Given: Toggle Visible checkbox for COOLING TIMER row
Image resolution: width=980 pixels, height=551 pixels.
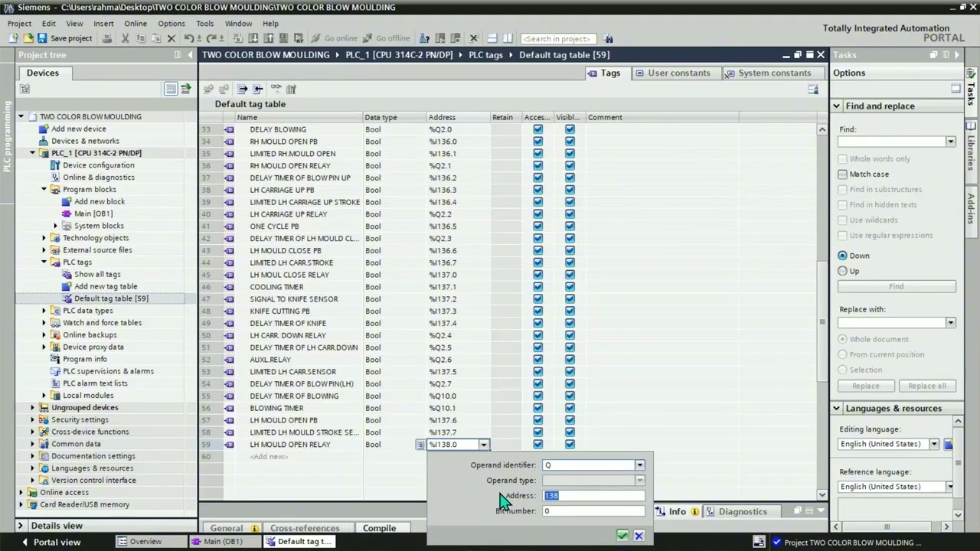Looking at the screenshot, I should tap(570, 287).
